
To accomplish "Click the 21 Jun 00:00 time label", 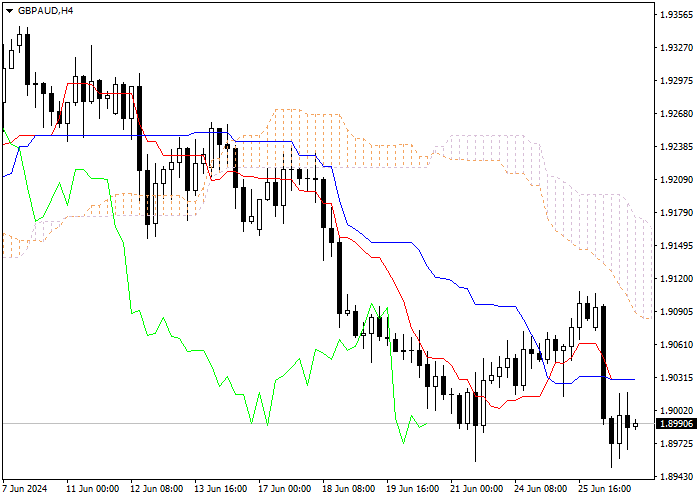I will coord(477,489).
